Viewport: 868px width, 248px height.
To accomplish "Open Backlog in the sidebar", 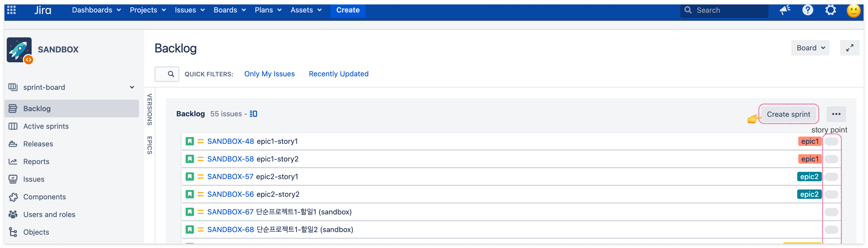I will 71,109.
